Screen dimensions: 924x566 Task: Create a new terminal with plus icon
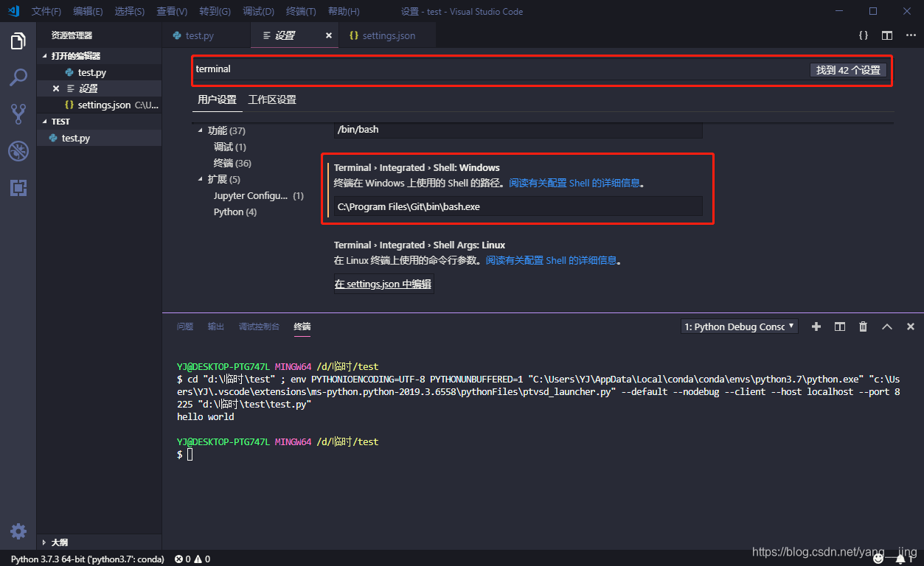click(x=816, y=326)
